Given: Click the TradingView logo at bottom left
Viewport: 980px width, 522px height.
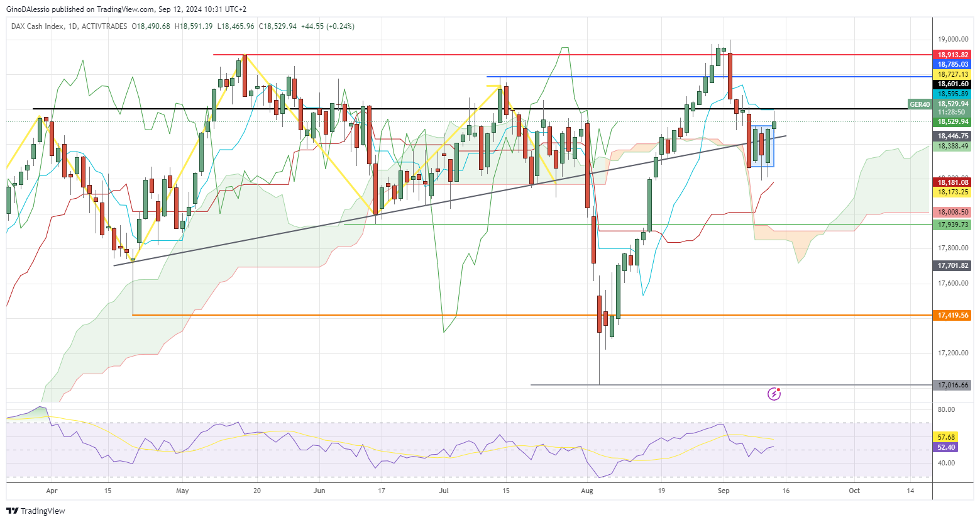Looking at the screenshot, I should click(x=36, y=511).
